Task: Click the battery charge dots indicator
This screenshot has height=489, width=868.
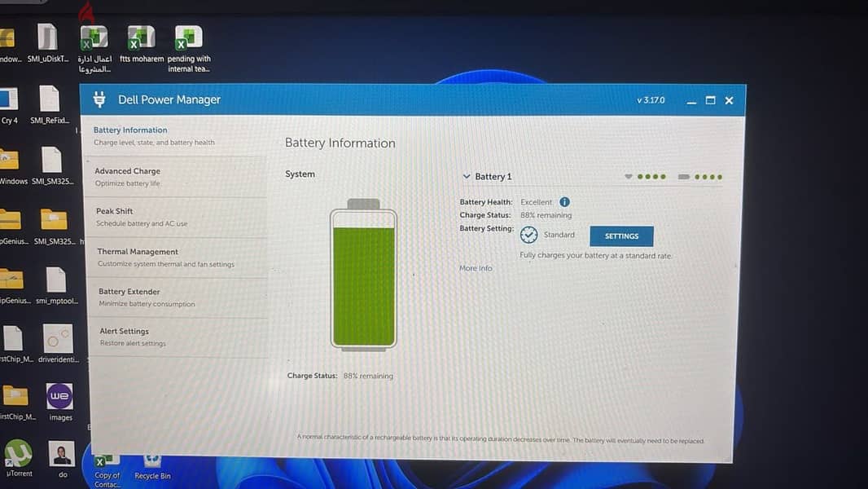Action: click(700, 177)
